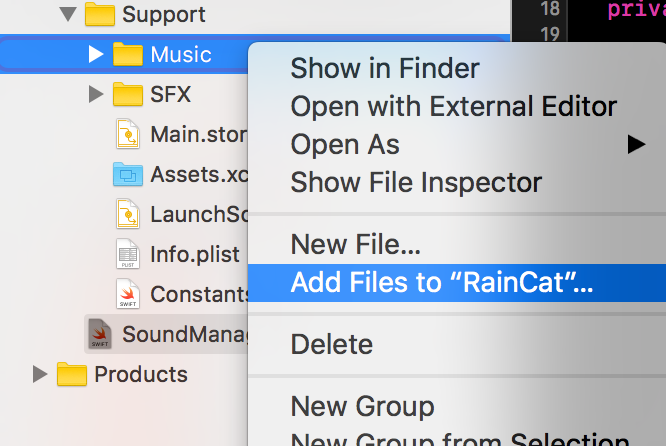
Task: Click the Assets.xcassets catalog icon
Action: pyautogui.click(x=128, y=174)
